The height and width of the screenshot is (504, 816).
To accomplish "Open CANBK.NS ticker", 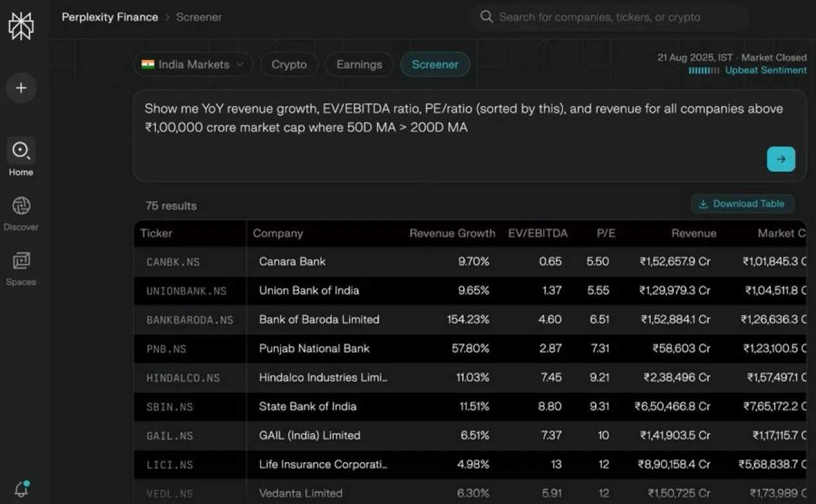I will [173, 262].
